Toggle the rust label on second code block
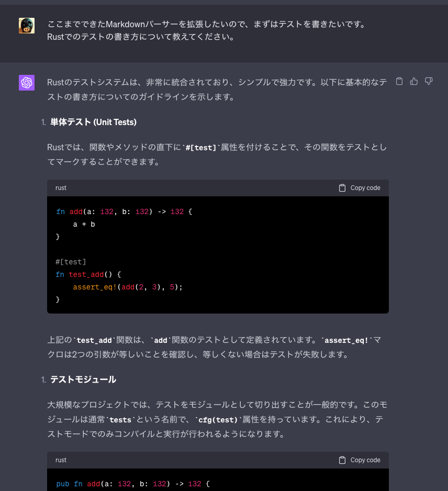 click(x=61, y=460)
